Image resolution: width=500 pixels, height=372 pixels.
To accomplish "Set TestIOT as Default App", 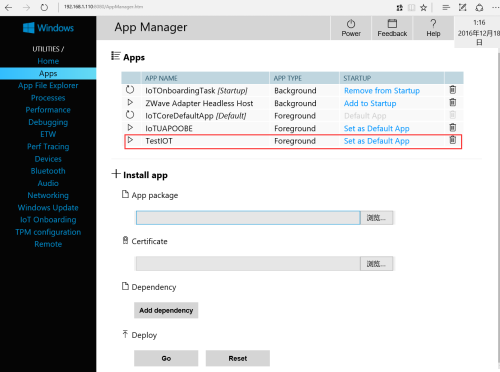I will click(x=377, y=141).
